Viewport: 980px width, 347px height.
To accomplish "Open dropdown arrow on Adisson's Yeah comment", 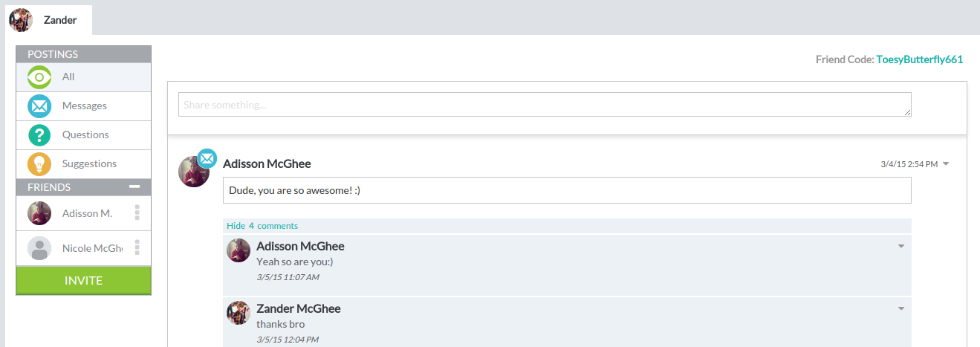I will tap(901, 246).
